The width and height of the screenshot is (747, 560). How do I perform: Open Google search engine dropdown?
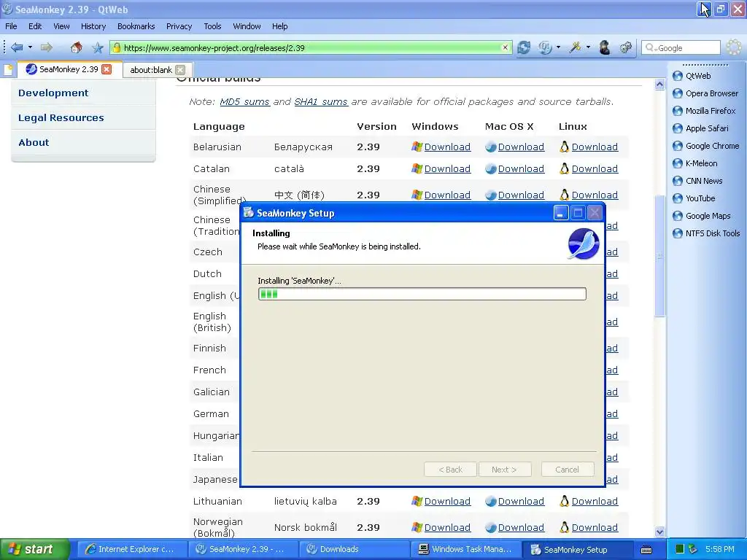point(650,47)
